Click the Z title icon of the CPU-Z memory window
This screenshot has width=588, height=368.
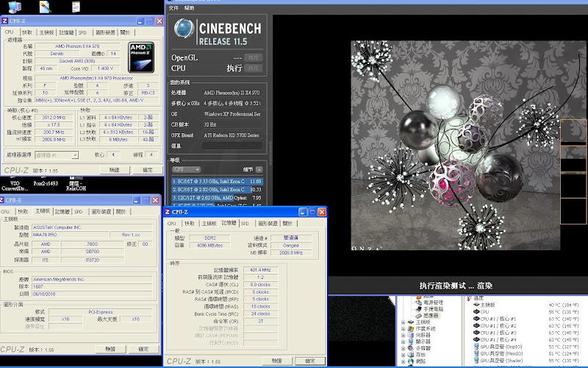pyautogui.click(x=168, y=212)
